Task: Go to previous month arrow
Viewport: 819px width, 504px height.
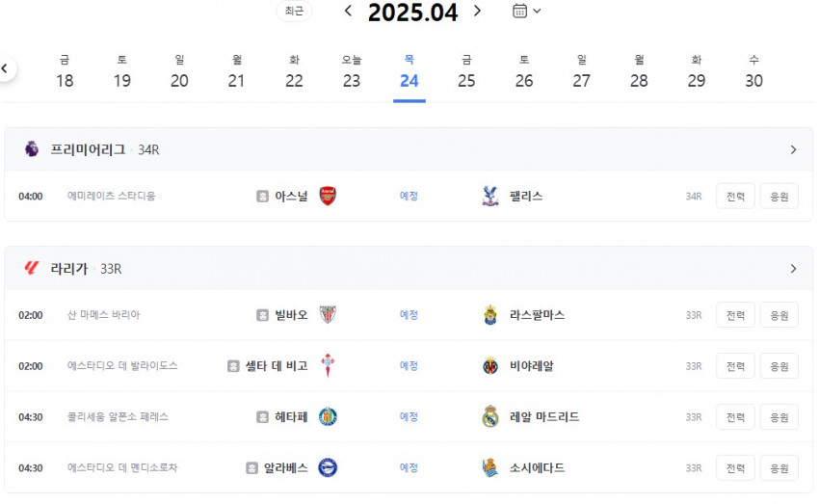Action: pos(349,11)
